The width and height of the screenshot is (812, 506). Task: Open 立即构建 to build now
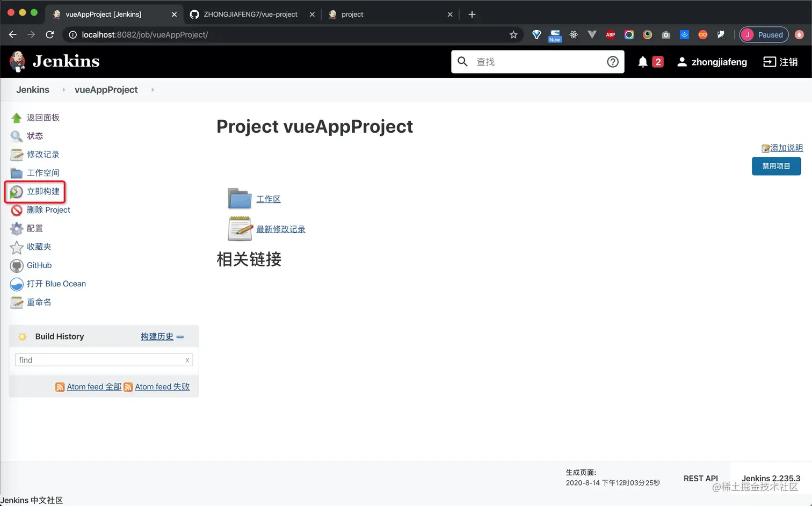pyautogui.click(x=44, y=192)
